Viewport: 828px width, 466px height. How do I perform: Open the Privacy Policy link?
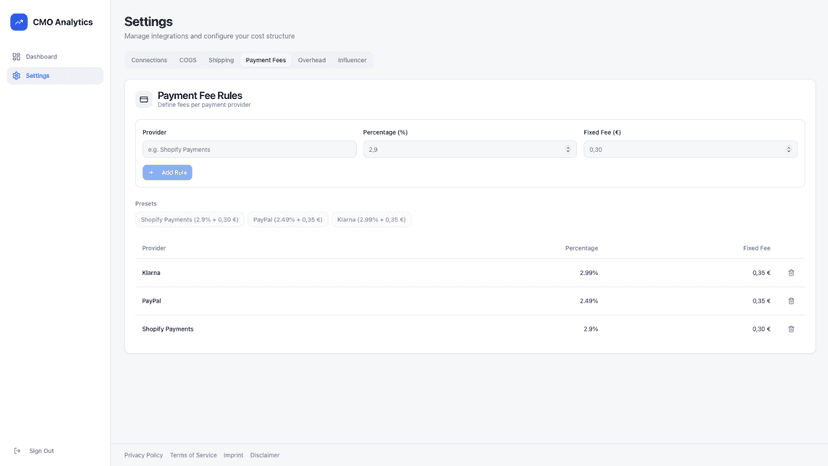144,455
